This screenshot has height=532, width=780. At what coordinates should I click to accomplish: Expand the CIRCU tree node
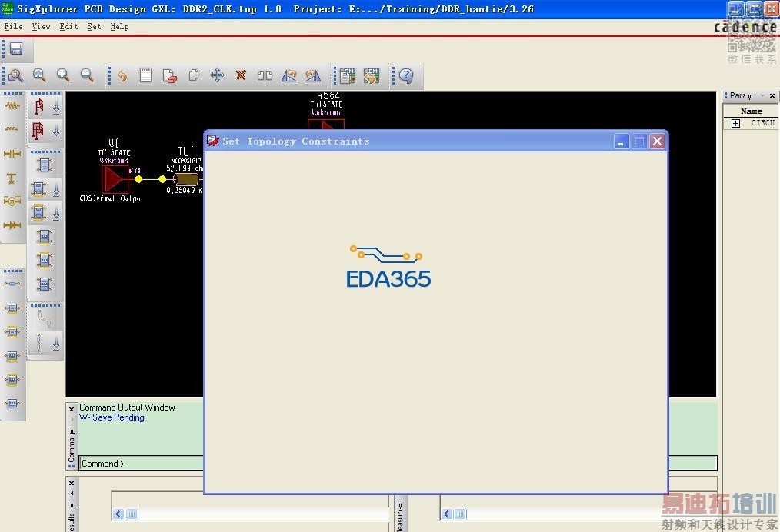tap(735, 123)
